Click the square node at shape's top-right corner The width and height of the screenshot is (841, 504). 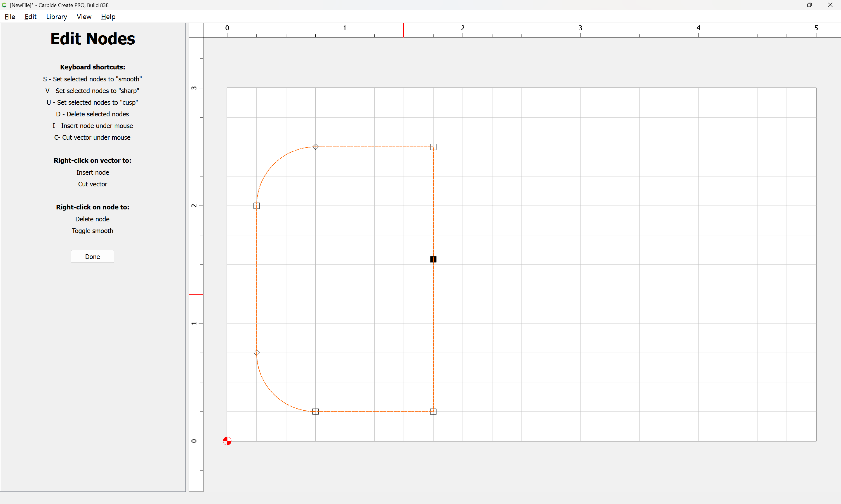coord(433,147)
